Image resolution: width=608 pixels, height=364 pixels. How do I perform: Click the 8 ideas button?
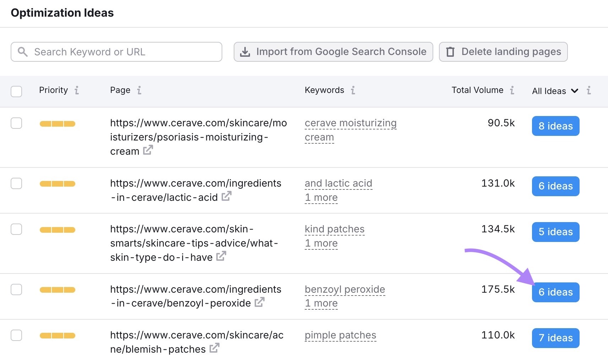pos(555,126)
